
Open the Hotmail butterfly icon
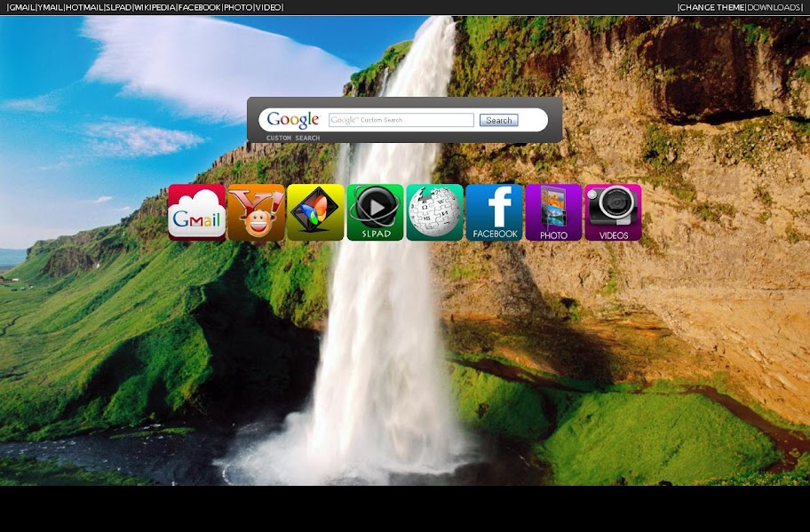click(315, 212)
